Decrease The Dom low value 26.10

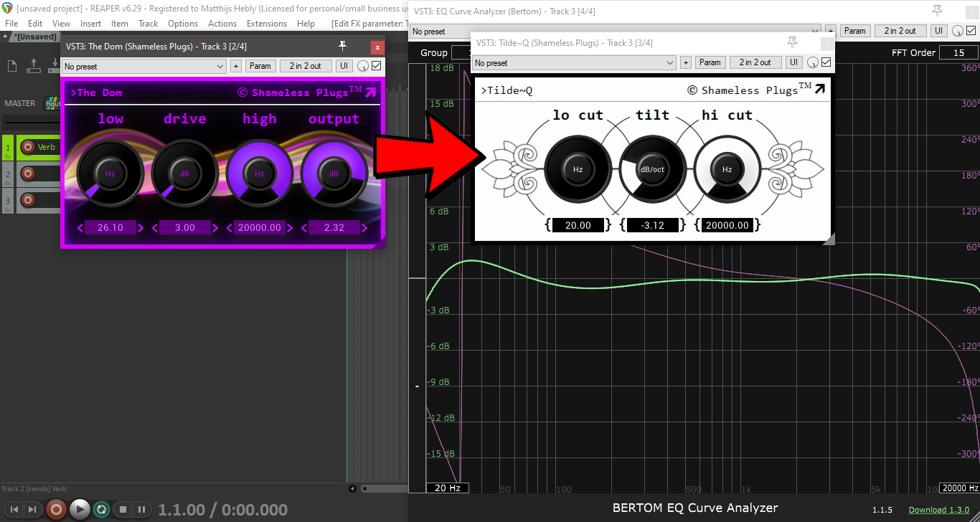pyautogui.click(x=81, y=228)
